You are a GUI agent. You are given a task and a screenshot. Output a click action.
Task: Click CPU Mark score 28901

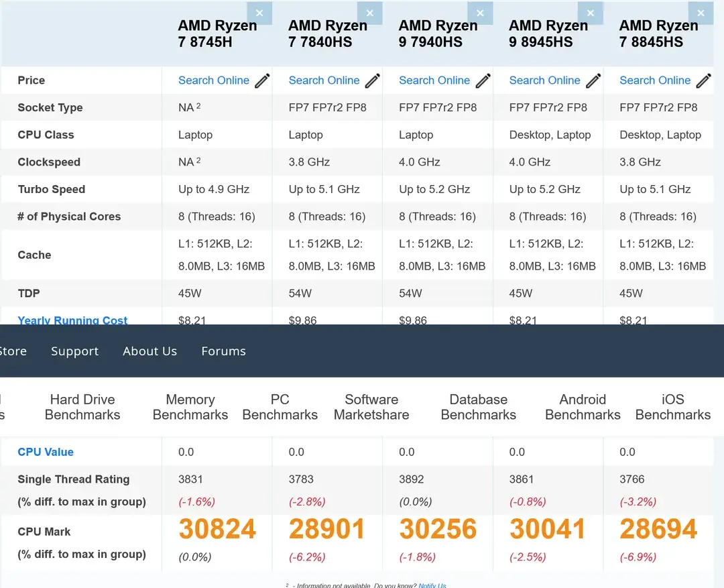tap(326, 529)
